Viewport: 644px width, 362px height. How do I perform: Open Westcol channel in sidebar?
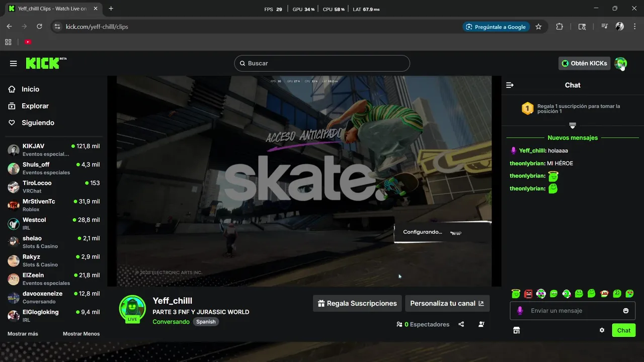(x=53, y=224)
